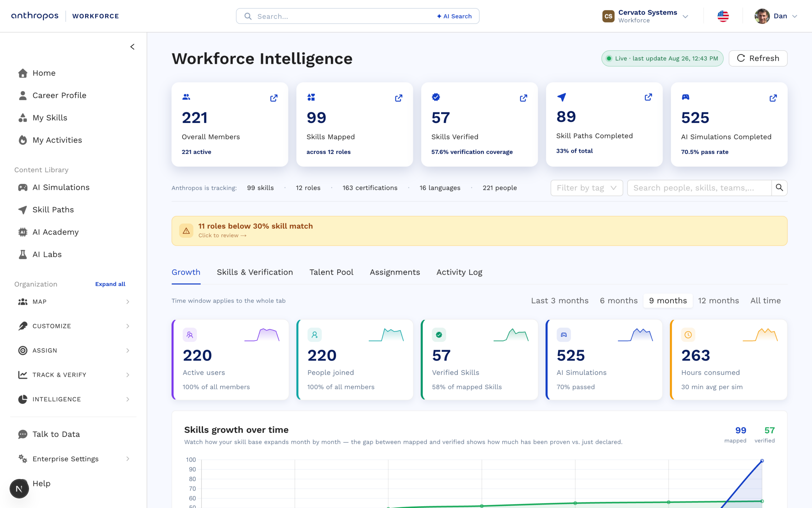Image resolution: width=812 pixels, height=508 pixels.
Task: Select Last 3 months time window
Action: [x=560, y=301]
